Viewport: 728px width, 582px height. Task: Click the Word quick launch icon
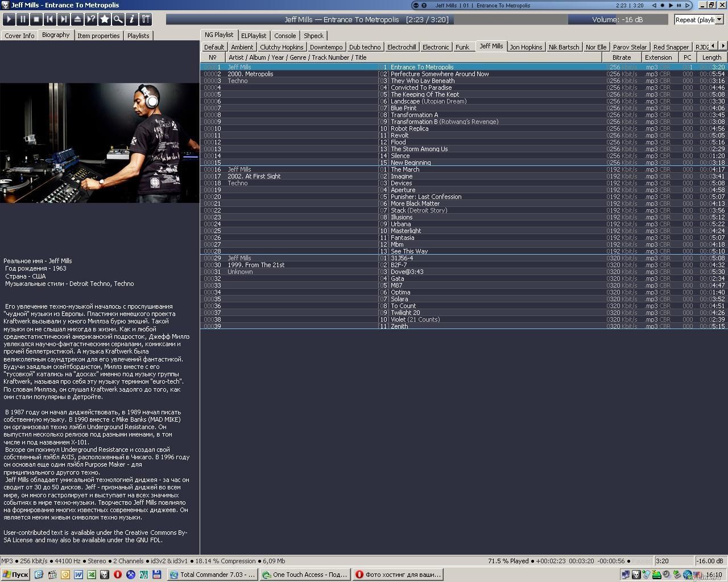pos(78,575)
